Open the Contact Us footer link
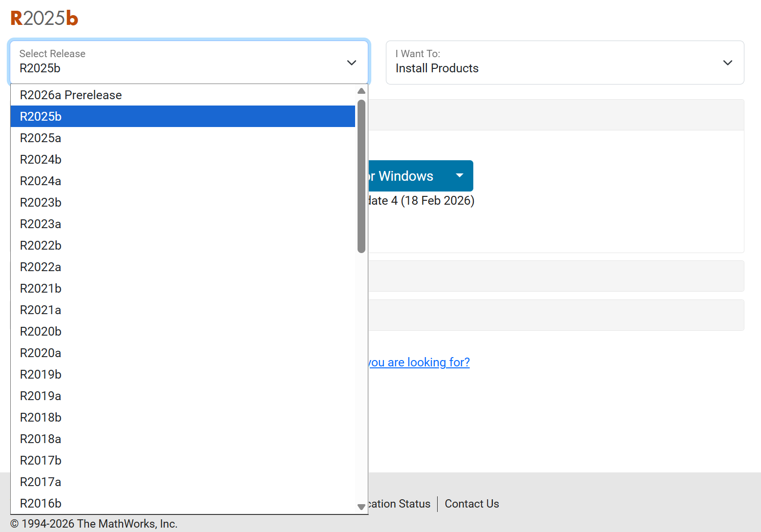This screenshot has height=532, width=761. coord(472,504)
